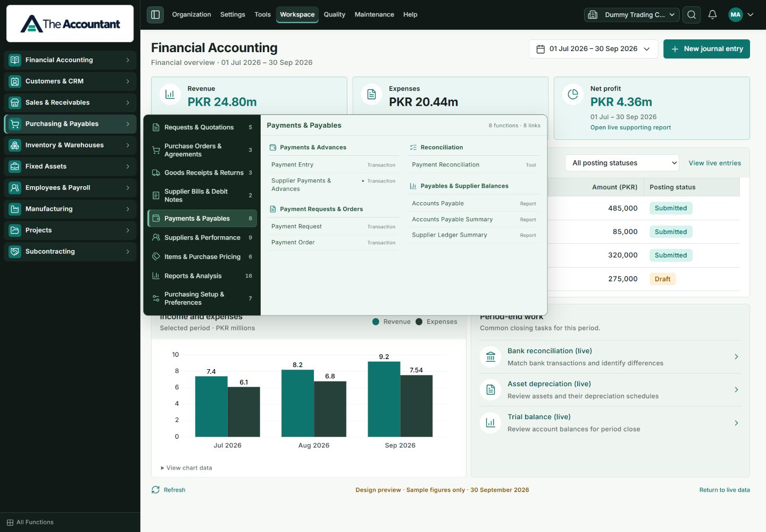The width and height of the screenshot is (766, 532).
Task: Open the All posting statuses dropdown
Action: (x=622, y=163)
